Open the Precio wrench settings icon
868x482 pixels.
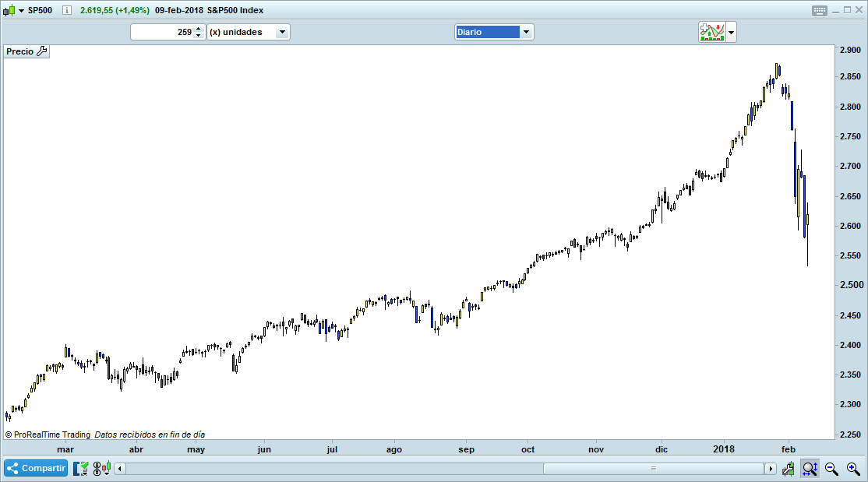point(41,51)
